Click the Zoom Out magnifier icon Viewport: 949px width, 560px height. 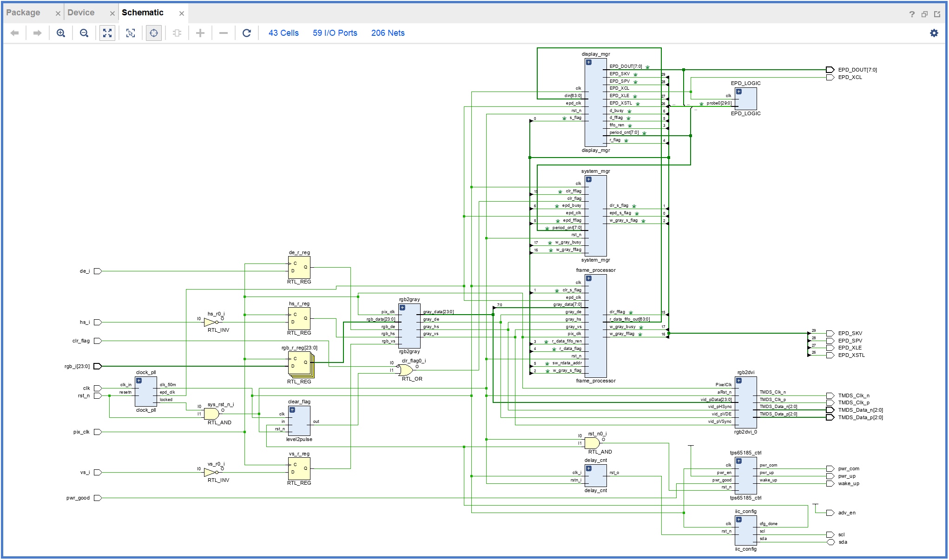(84, 33)
